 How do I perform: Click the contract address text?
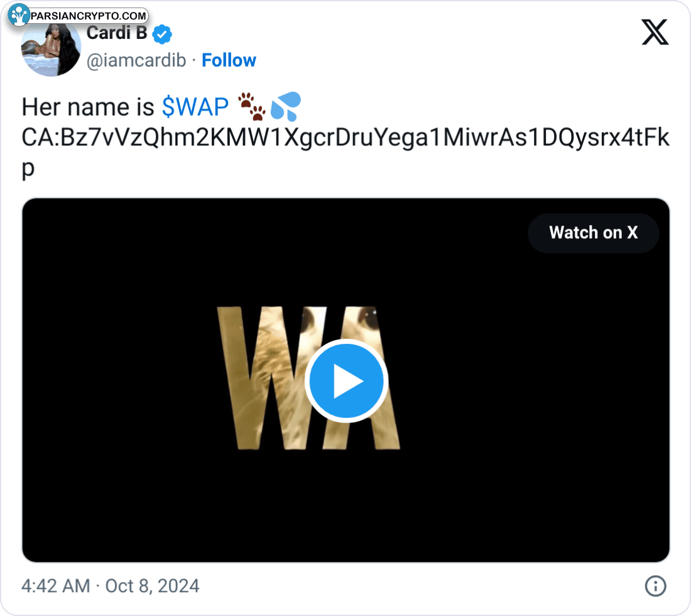345,152
